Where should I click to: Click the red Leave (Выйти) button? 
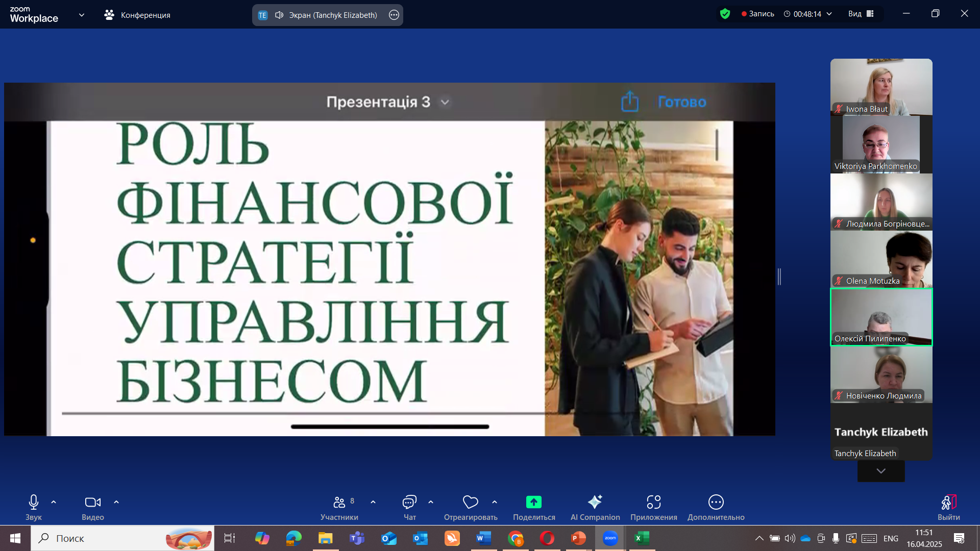pos(948,502)
